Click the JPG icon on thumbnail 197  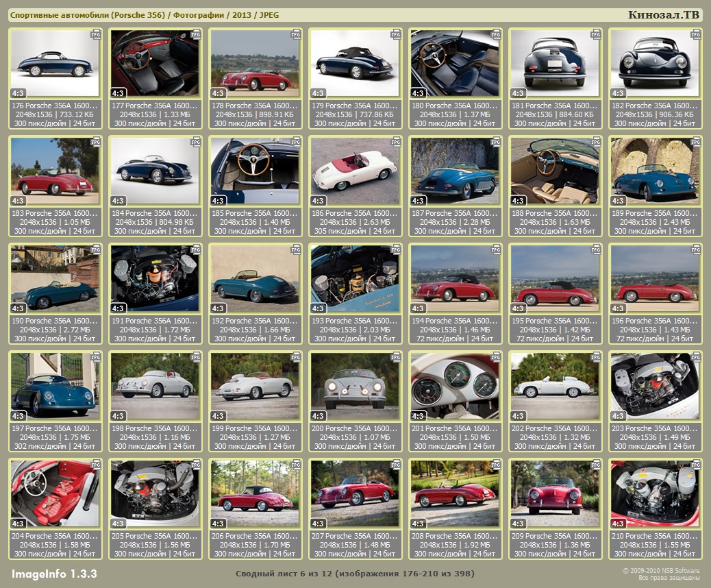click(95, 357)
